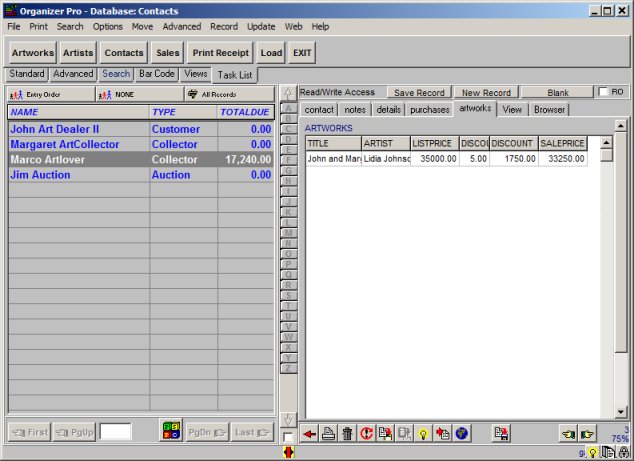
Task: Click the New Record button
Action: (x=486, y=93)
